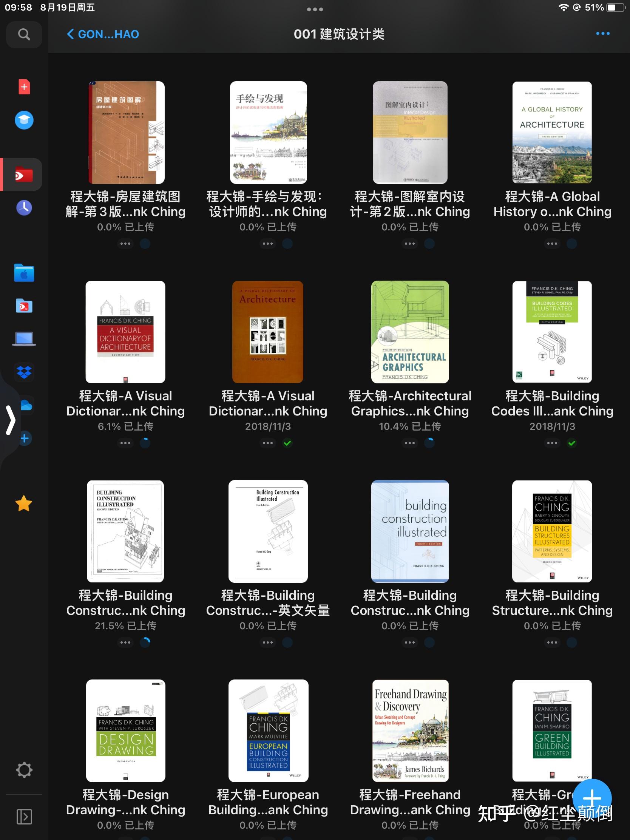
Task: Open the top-right three-dot menu
Action: pyautogui.click(x=603, y=34)
